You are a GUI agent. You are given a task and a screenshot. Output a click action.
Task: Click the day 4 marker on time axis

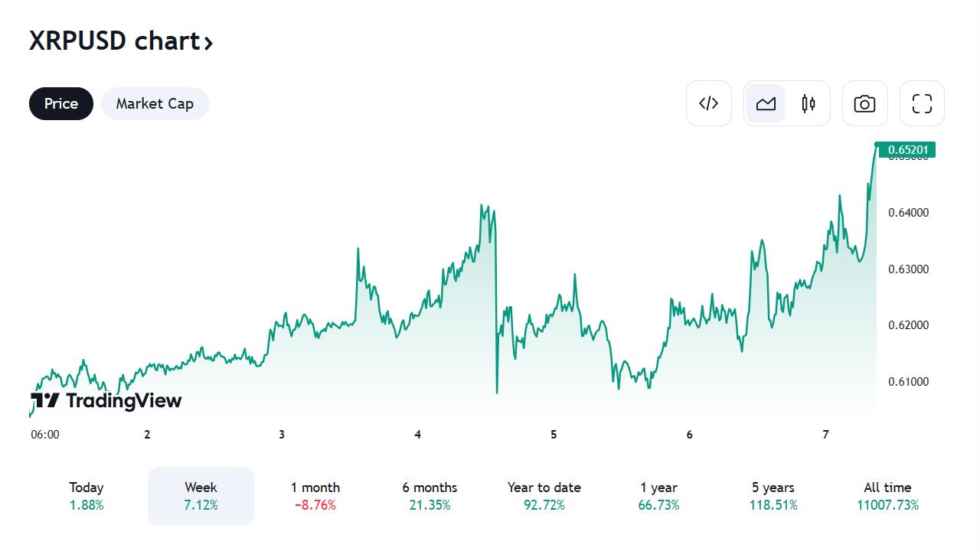tap(417, 435)
